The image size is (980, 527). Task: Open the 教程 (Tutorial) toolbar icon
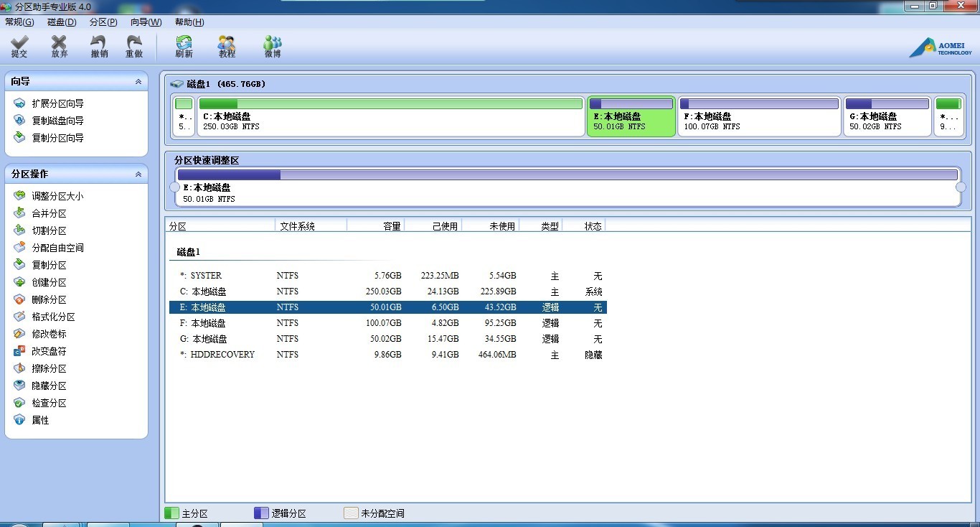[227, 47]
